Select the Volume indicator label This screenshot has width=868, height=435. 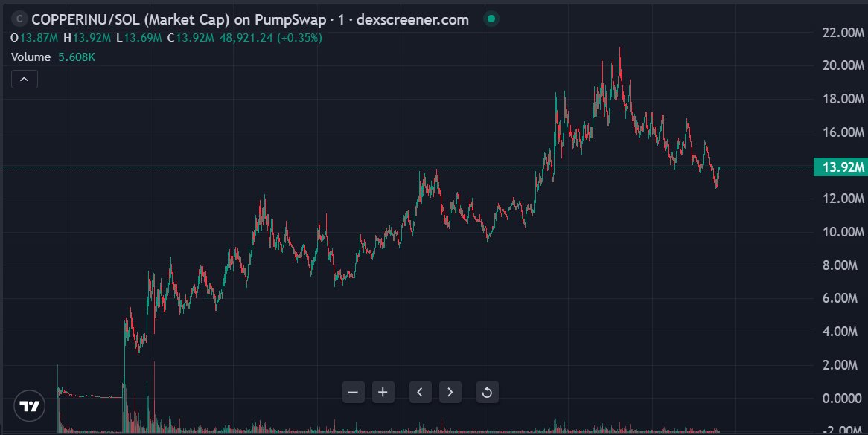31,57
